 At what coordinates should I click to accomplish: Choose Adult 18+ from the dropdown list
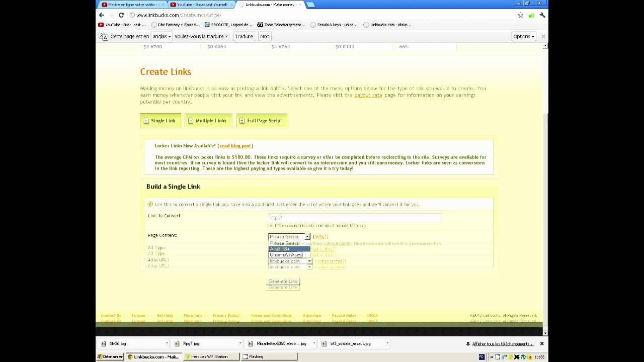[289, 249]
